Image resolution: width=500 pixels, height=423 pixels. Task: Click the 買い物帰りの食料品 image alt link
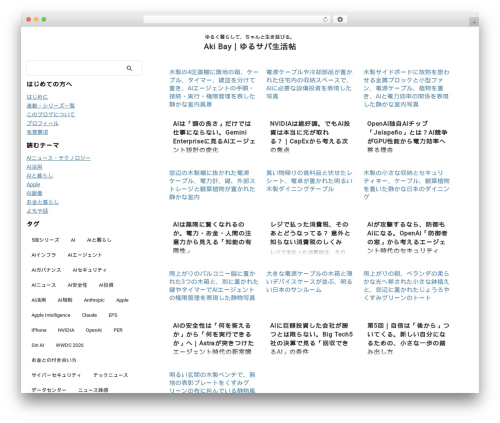pos(309,181)
